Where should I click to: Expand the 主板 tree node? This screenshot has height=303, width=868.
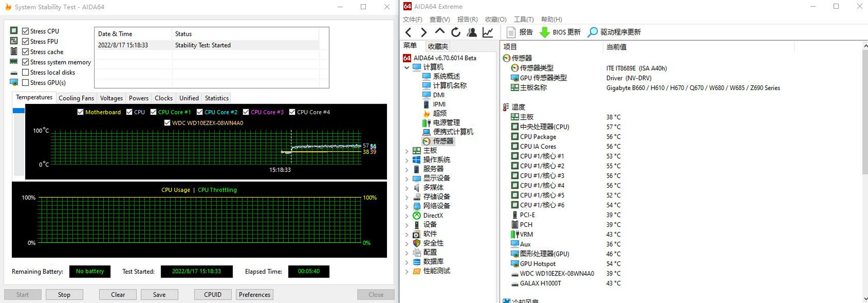pyautogui.click(x=407, y=151)
